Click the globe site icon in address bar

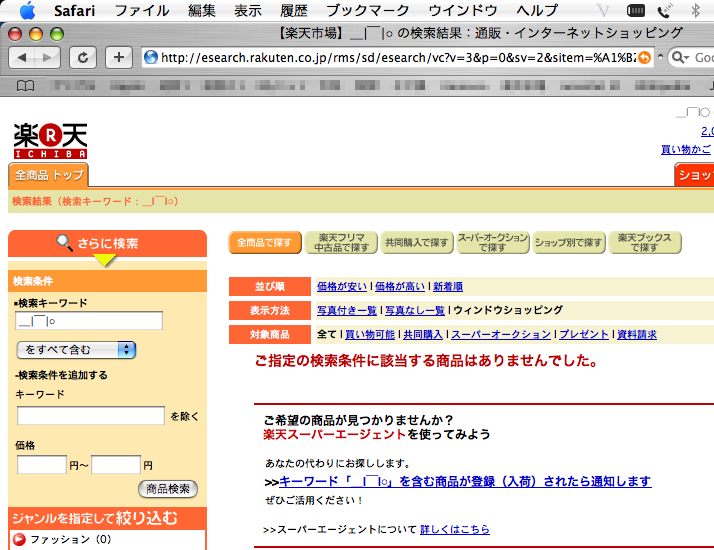point(151,57)
